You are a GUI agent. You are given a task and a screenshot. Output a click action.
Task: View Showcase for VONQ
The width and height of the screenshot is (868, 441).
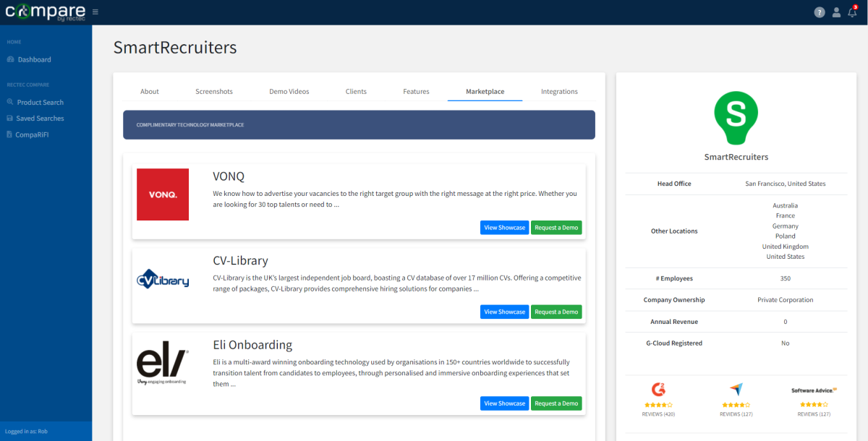pos(504,228)
